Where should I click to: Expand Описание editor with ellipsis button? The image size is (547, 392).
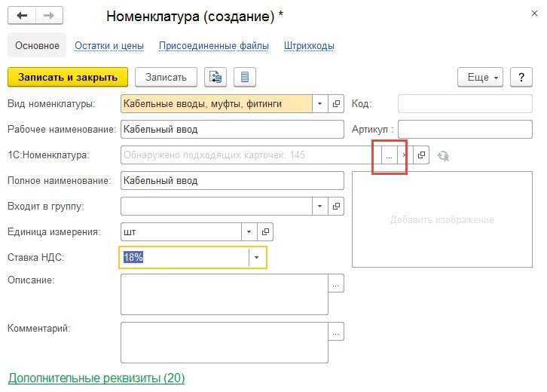click(x=336, y=283)
